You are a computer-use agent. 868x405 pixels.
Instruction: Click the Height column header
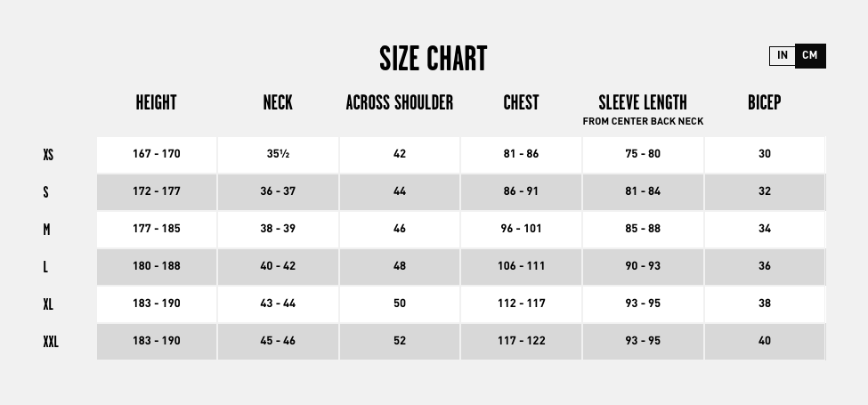click(156, 102)
